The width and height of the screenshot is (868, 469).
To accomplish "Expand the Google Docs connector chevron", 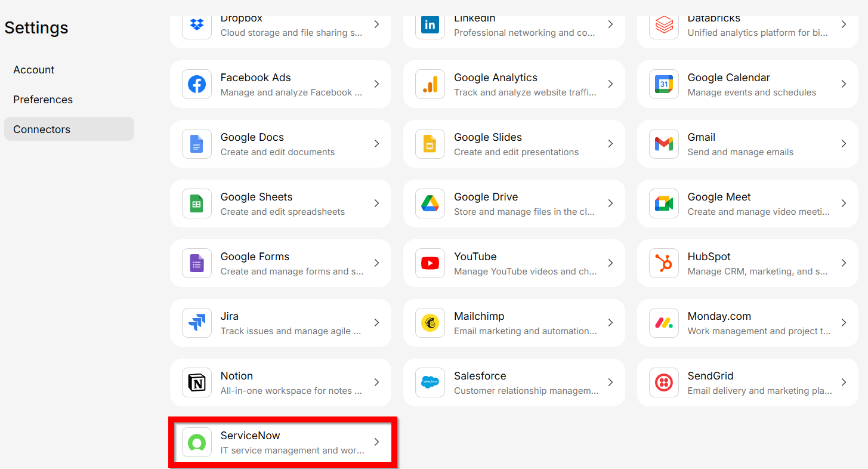I will click(376, 144).
